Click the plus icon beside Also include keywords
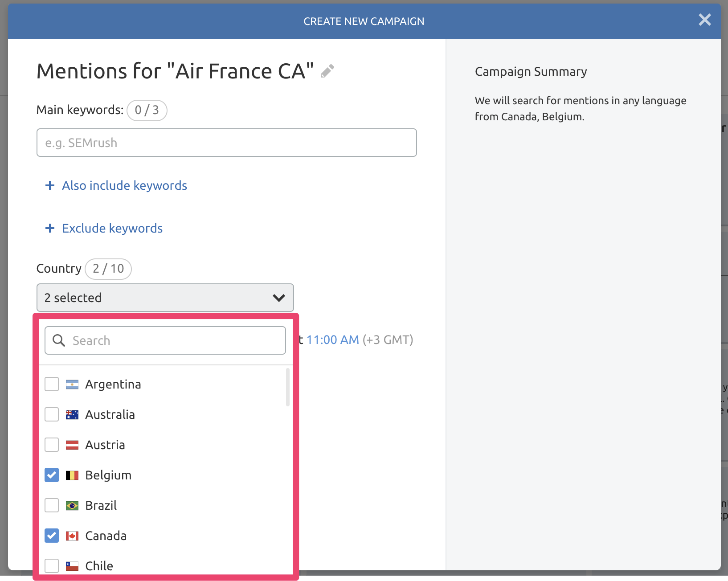Viewport: 728px width, 581px height. [50, 185]
